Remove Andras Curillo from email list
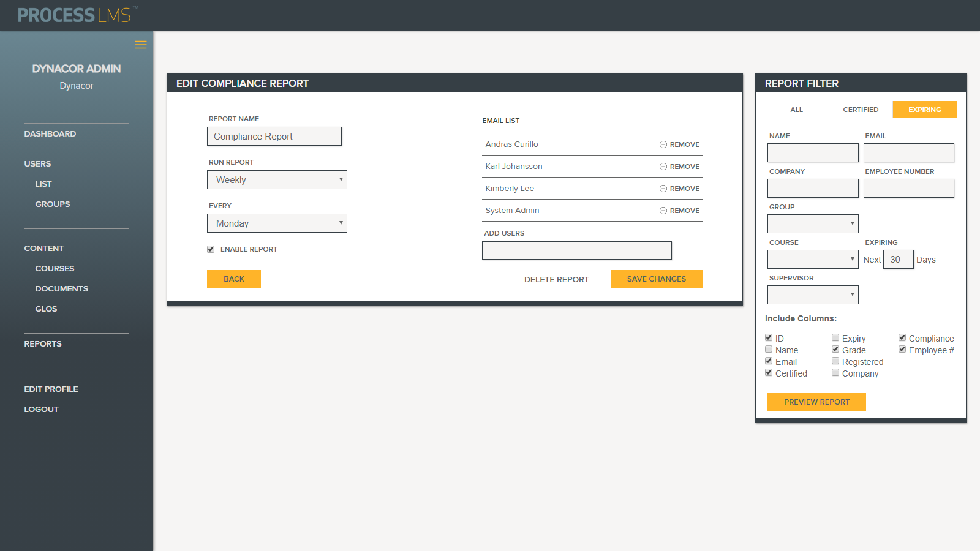 679,144
